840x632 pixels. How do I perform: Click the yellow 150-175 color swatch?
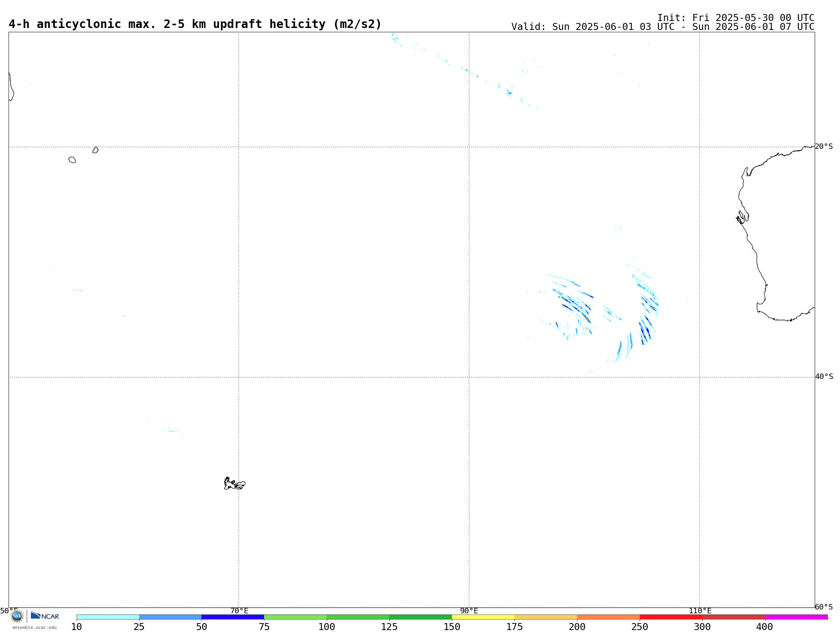483,617
